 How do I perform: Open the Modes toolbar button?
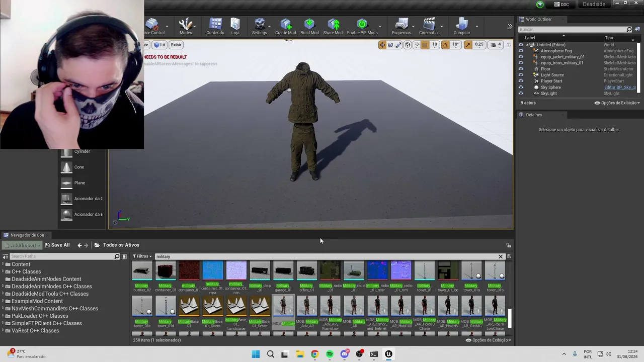click(186, 26)
